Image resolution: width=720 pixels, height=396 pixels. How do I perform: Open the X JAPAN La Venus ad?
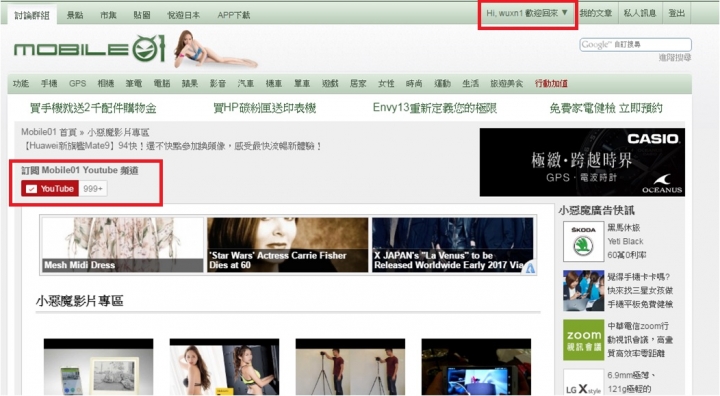[453, 245]
